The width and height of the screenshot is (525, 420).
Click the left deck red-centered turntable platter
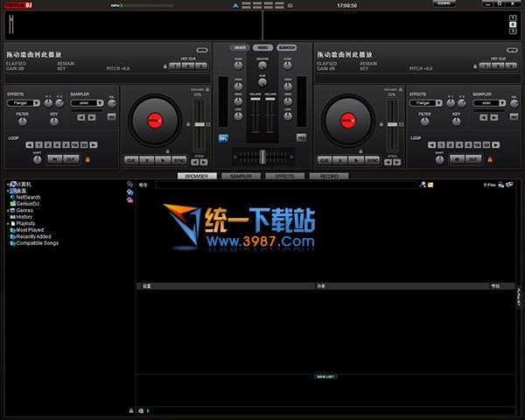point(155,120)
